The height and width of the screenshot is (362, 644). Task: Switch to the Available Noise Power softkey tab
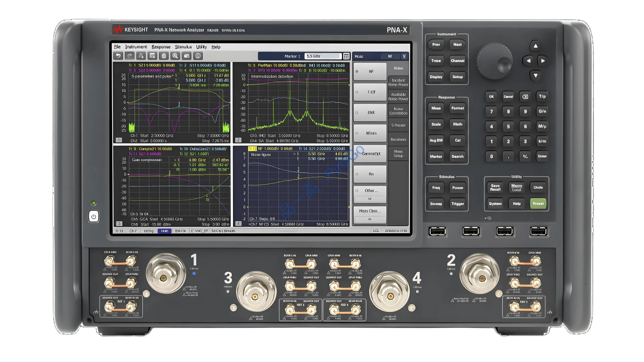pos(398,97)
